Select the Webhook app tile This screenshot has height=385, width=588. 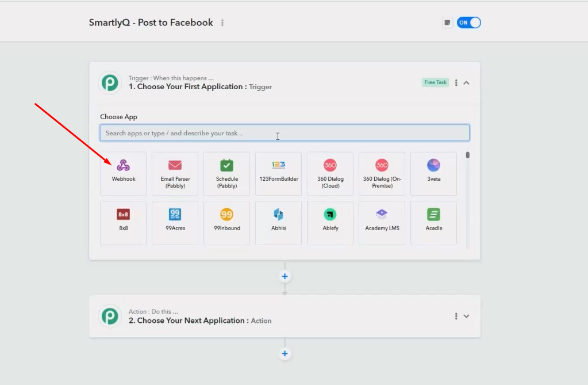tap(124, 174)
